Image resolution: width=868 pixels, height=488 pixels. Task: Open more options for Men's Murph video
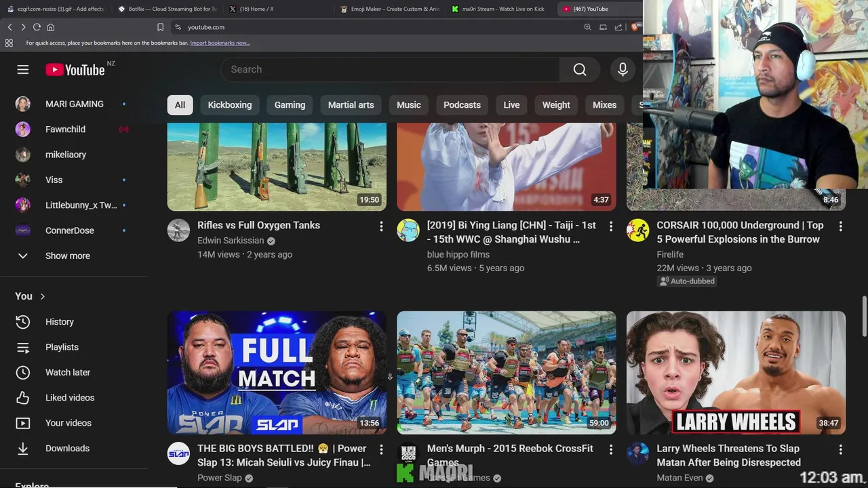pyautogui.click(x=610, y=449)
